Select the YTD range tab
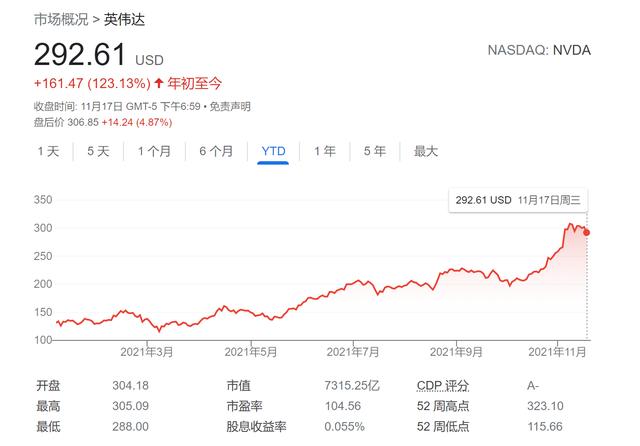The height and width of the screenshot is (446, 640). [273, 151]
